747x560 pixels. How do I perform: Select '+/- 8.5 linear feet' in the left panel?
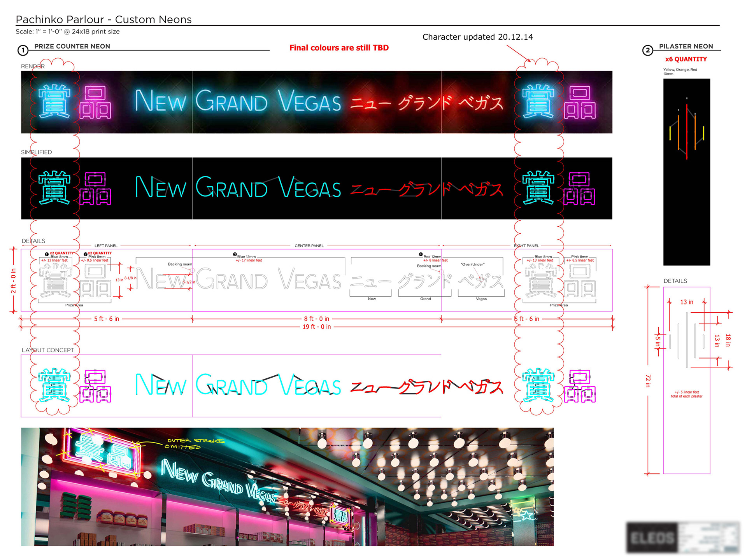(94, 261)
